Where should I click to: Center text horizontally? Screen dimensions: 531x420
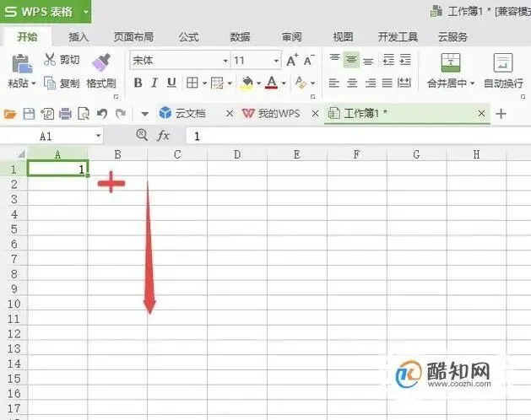click(x=352, y=83)
